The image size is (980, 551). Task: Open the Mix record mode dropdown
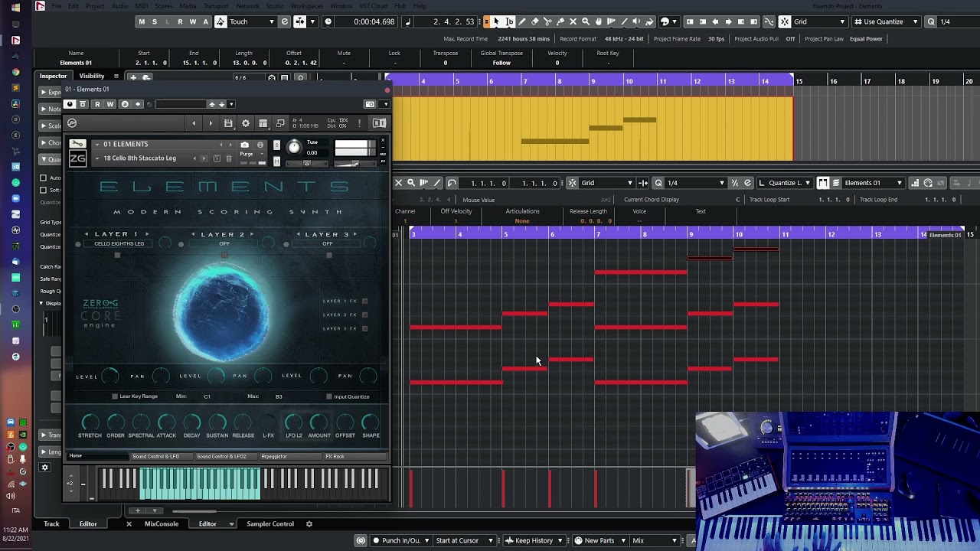(655, 540)
